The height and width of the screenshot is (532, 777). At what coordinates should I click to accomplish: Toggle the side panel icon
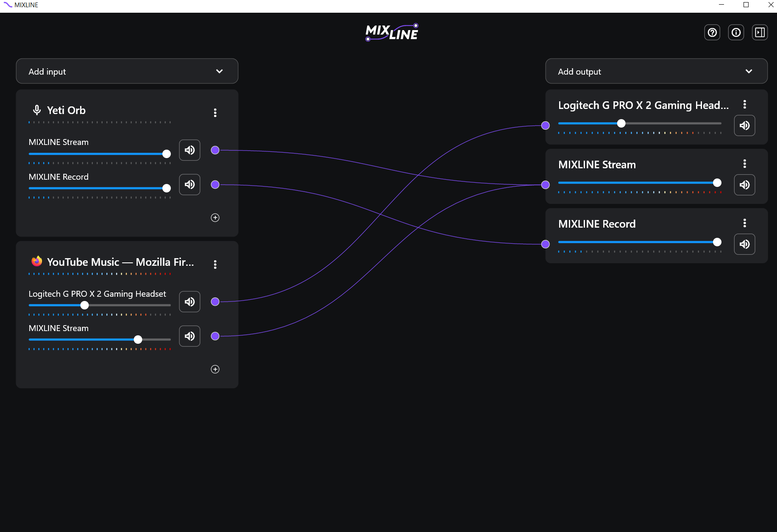(760, 32)
